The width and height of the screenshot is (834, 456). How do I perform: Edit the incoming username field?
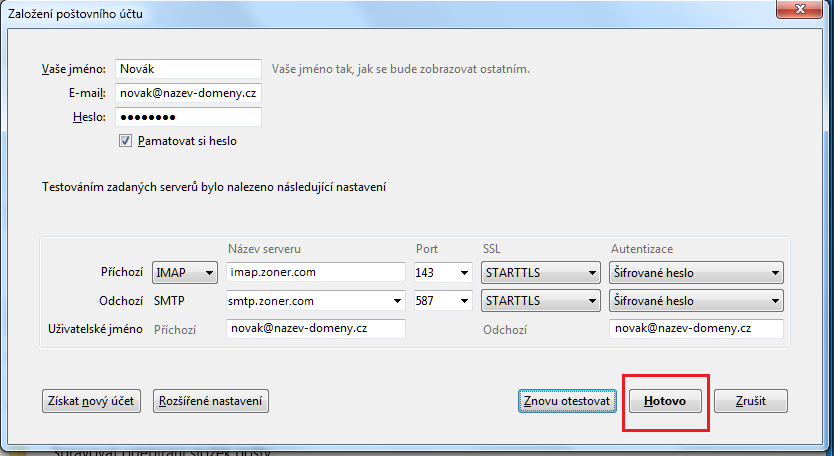(x=315, y=329)
